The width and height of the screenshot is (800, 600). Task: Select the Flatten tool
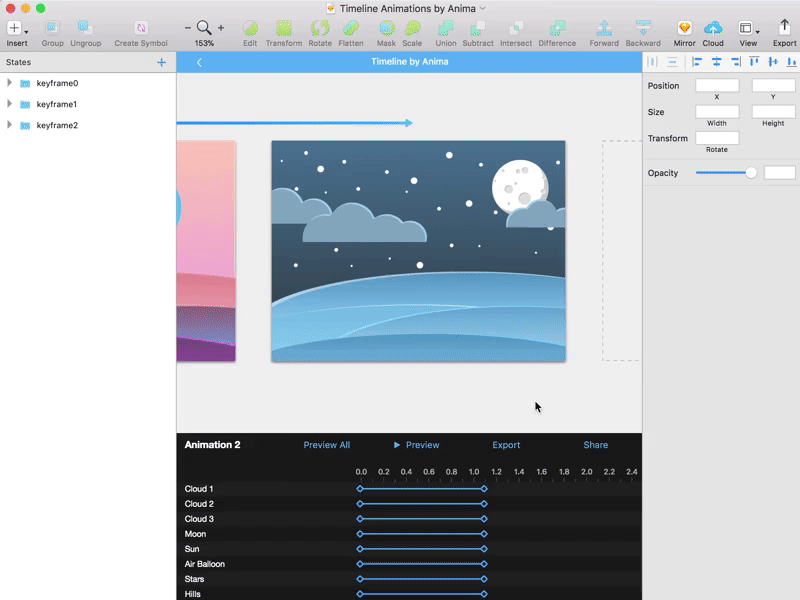click(x=351, y=32)
